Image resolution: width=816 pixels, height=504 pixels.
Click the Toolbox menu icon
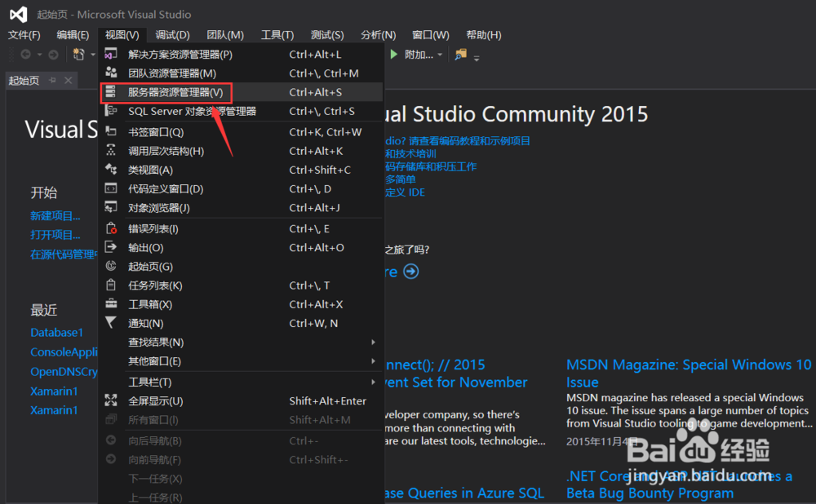pos(111,303)
